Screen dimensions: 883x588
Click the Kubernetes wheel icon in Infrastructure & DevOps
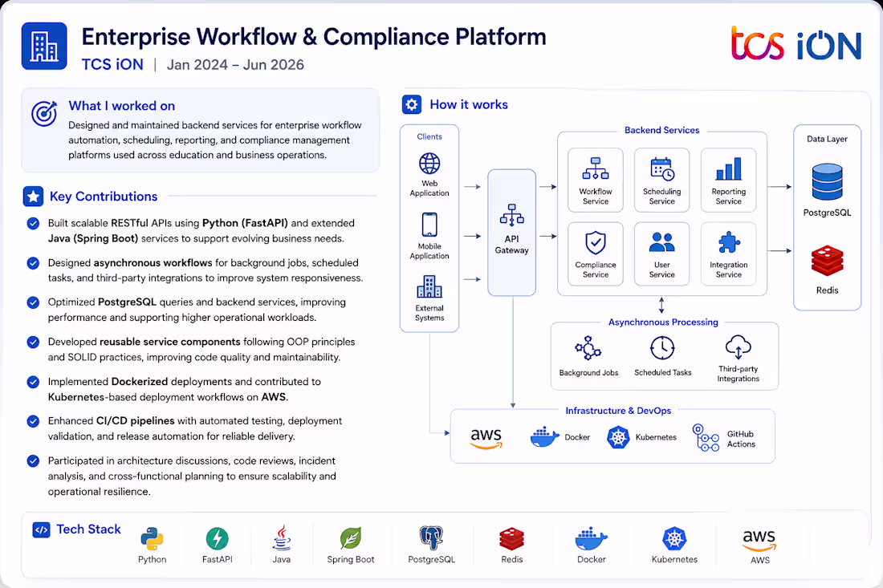618,437
